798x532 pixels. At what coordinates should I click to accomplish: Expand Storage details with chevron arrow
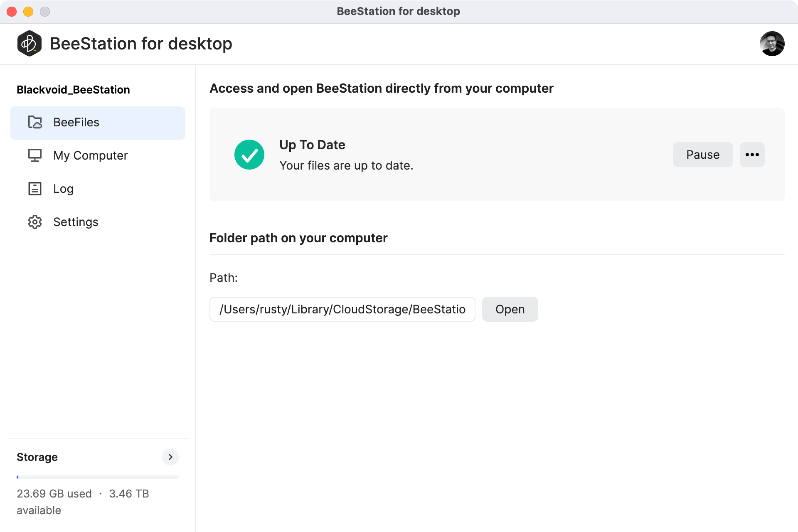tap(170, 457)
